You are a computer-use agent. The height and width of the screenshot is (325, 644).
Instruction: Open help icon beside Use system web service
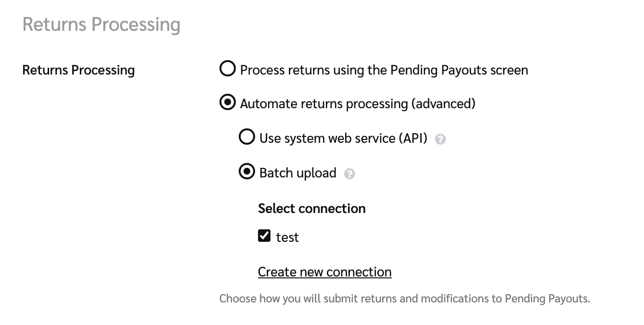440,139
